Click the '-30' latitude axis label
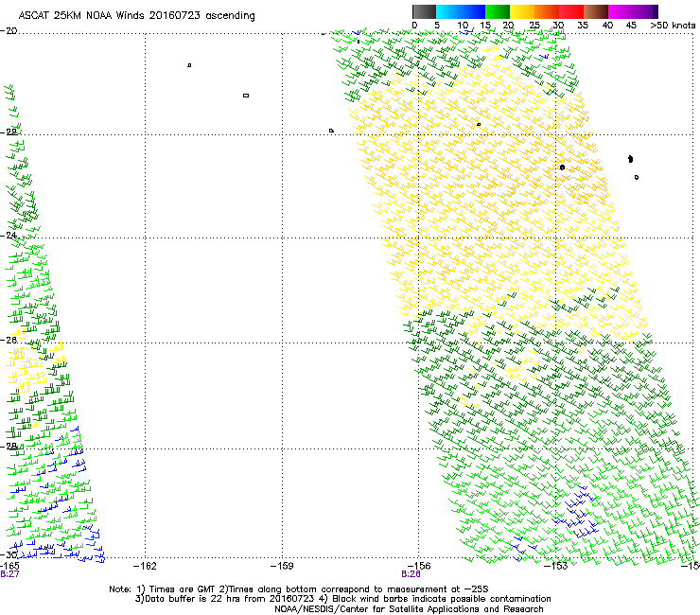 point(9,554)
